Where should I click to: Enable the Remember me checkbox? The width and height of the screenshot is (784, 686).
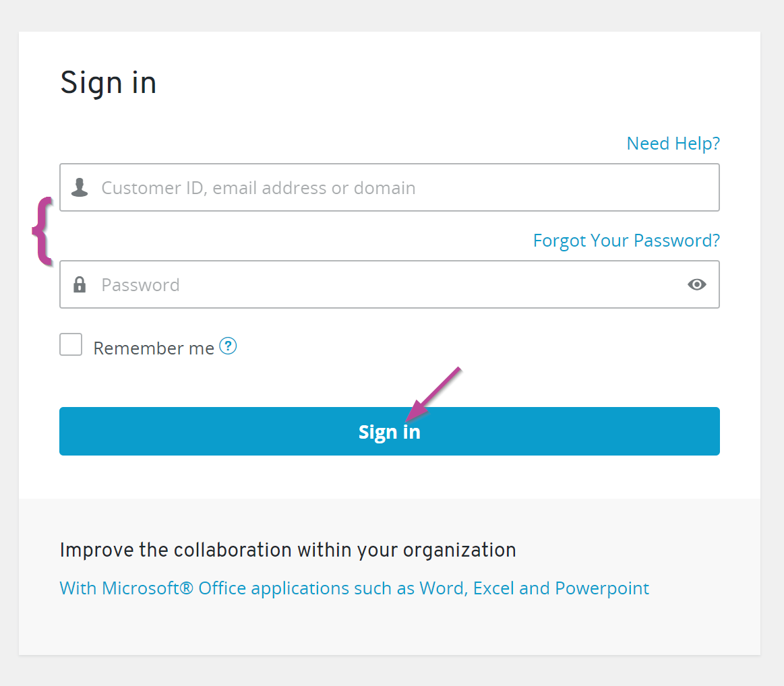(71, 344)
